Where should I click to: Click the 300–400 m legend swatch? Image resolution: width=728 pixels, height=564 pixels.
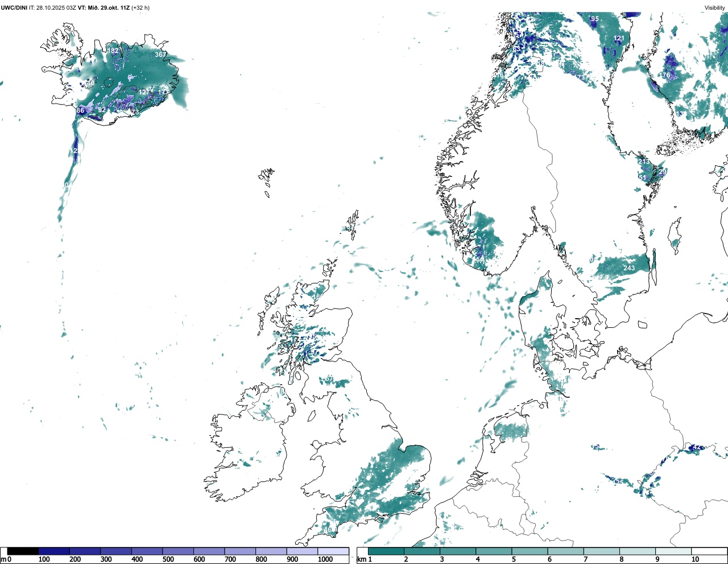click(x=116, y=551)
